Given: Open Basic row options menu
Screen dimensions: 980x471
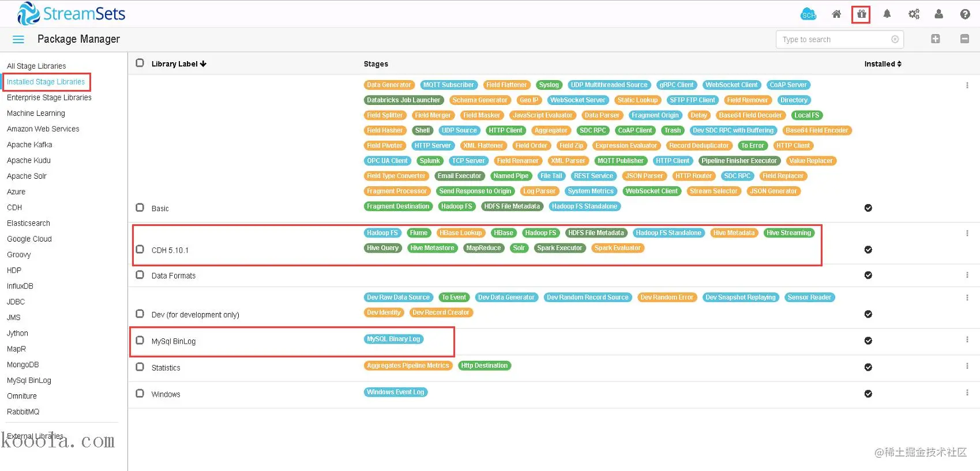Looking at the screenshot, I should [967, 85].
